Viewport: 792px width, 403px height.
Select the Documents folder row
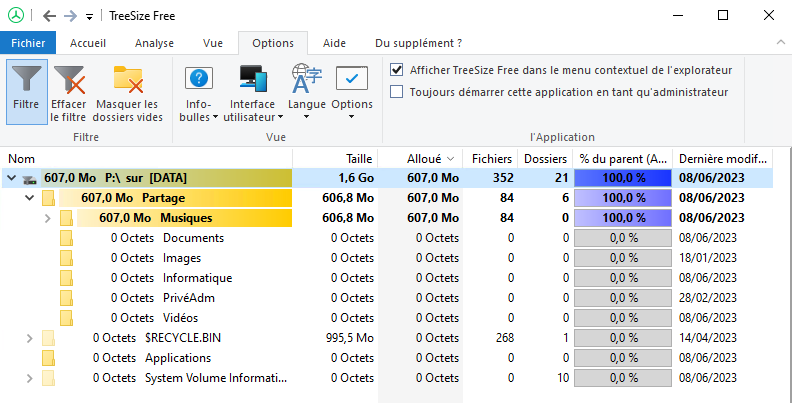(193, 238)
